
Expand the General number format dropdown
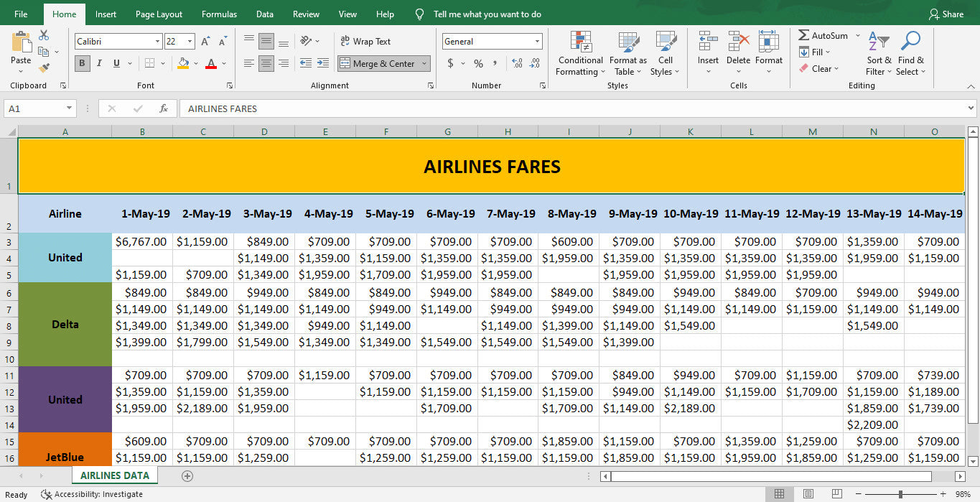coord(537,42)
